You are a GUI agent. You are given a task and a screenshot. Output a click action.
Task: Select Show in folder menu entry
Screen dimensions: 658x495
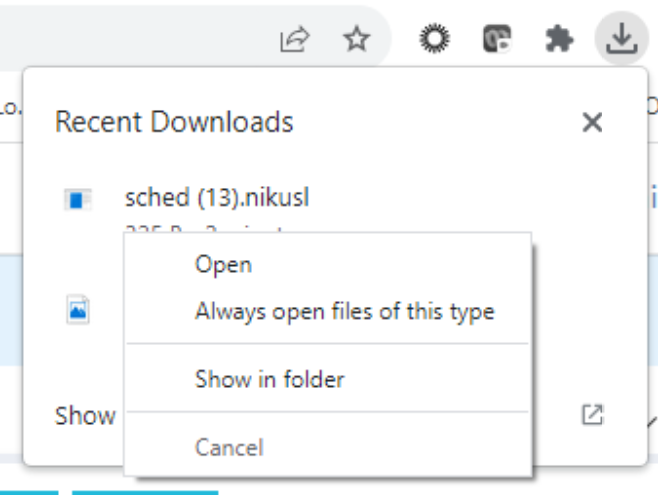pos(269,379)
